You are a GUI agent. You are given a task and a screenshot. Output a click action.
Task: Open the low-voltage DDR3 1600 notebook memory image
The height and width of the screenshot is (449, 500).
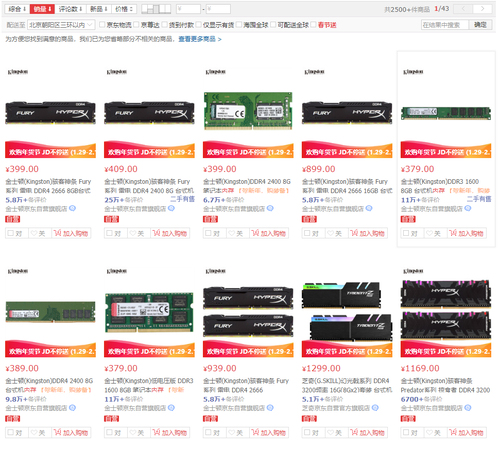click(149, 313)
